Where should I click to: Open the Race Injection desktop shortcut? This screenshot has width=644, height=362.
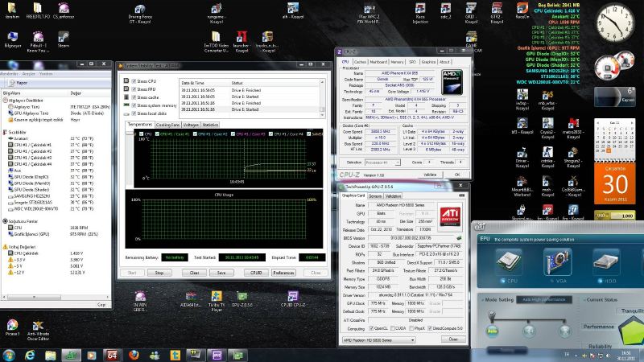click(x=419, y=13)
